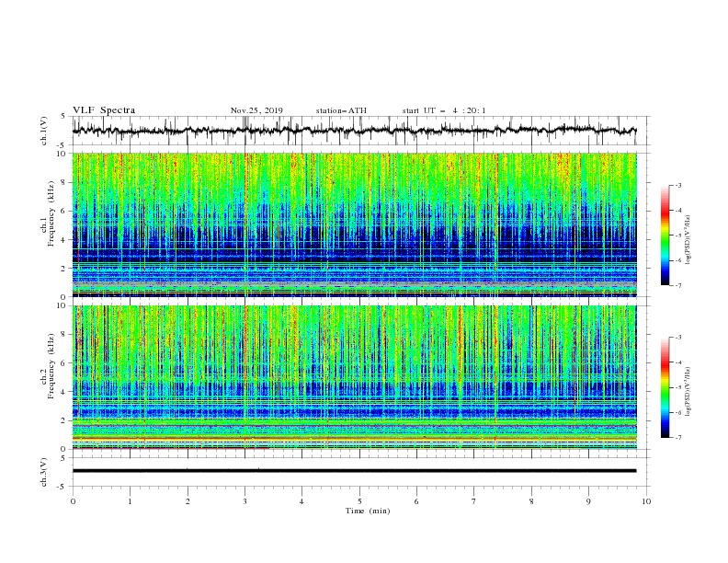Click the ch.1 frequency spectrogram panel
The height and width of the screenshot is (563, 728).
pos(354,224)
